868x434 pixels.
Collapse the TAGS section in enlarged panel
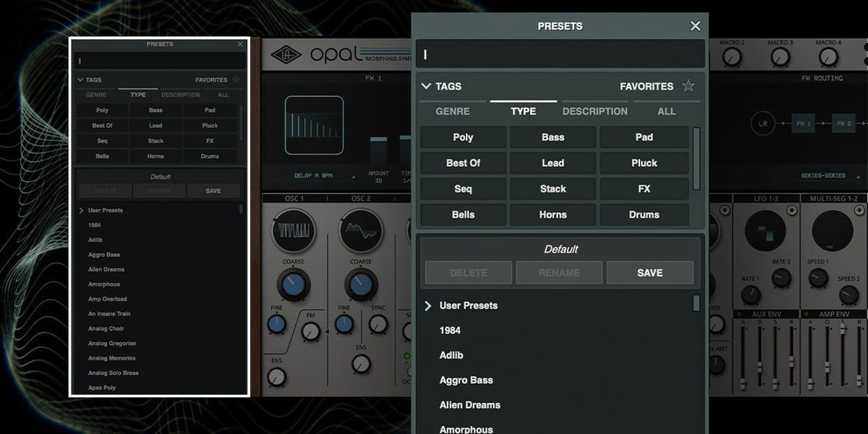426,86
